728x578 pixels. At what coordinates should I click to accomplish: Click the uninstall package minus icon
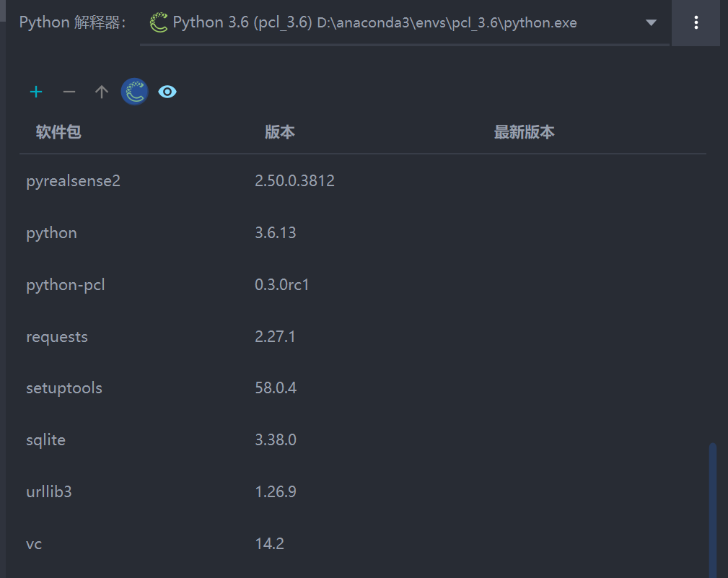pos(69,92)
